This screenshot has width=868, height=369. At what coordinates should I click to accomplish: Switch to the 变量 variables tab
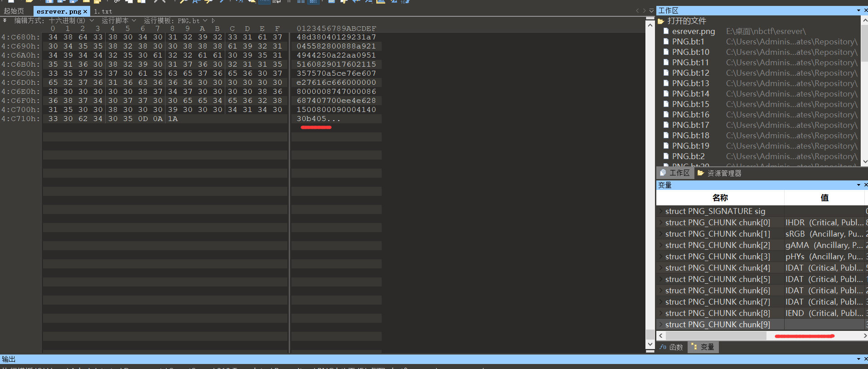pos(703,347)
